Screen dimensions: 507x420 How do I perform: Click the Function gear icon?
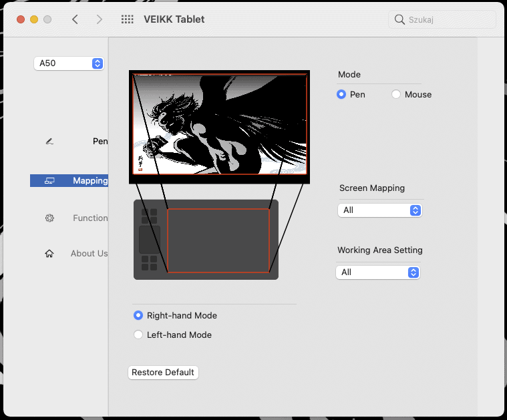(49, 218)
